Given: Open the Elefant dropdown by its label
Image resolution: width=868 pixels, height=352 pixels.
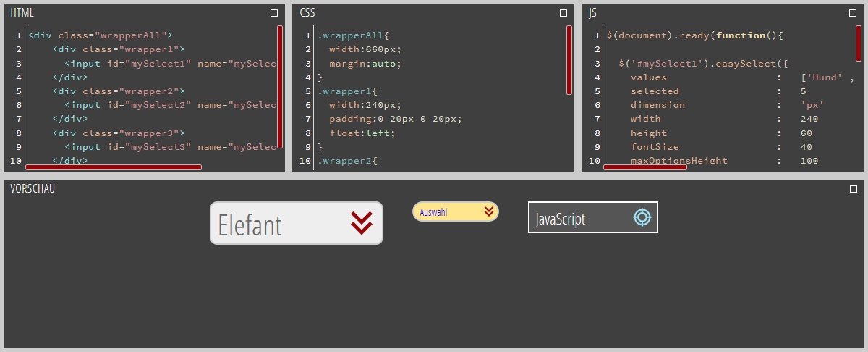Looking at the screenshot, I should coord(250,225).
